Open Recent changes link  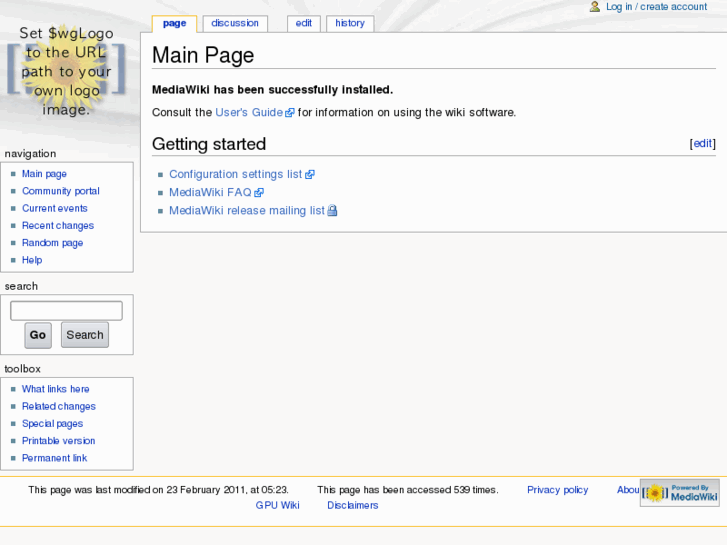pyautogui.click(x=58, y=226)
